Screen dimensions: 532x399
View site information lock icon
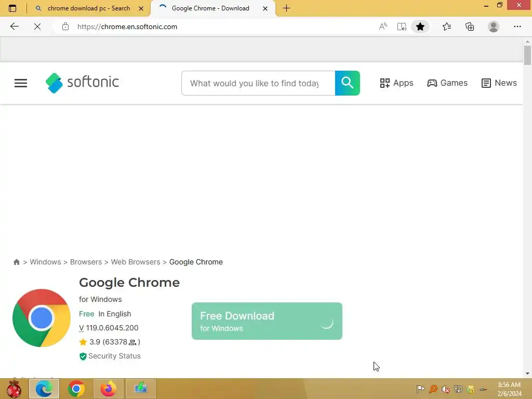[x=65, y=26]
